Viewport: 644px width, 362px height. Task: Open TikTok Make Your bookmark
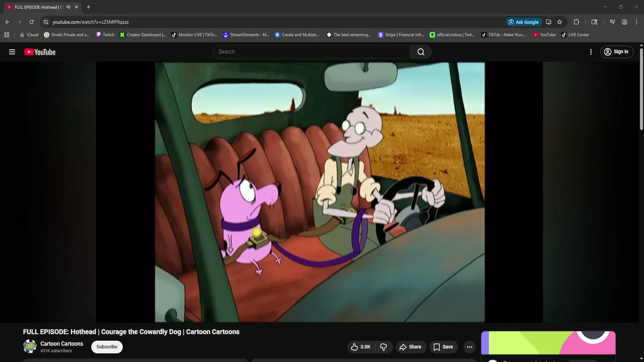click(x=504, y=35)
